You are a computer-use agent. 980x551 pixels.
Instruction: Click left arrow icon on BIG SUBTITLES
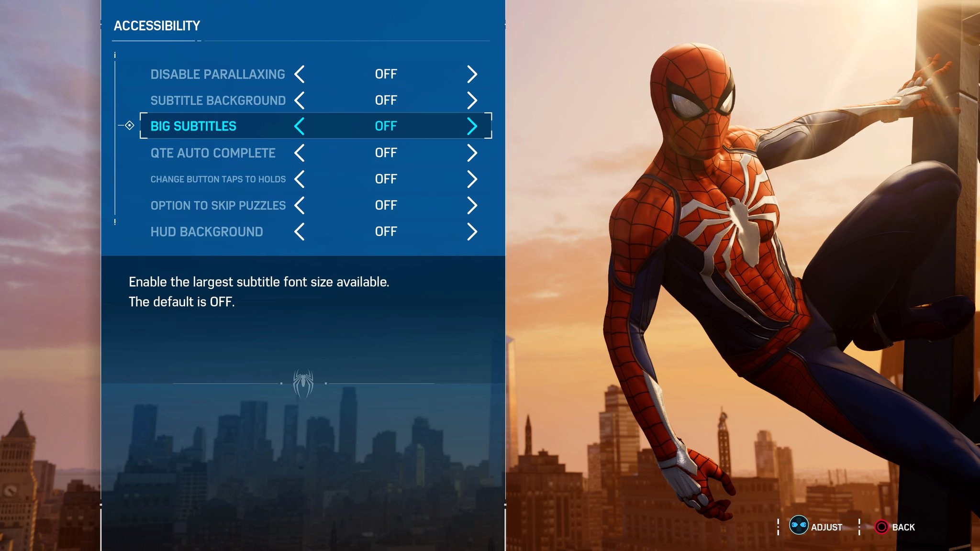(300, 126)
